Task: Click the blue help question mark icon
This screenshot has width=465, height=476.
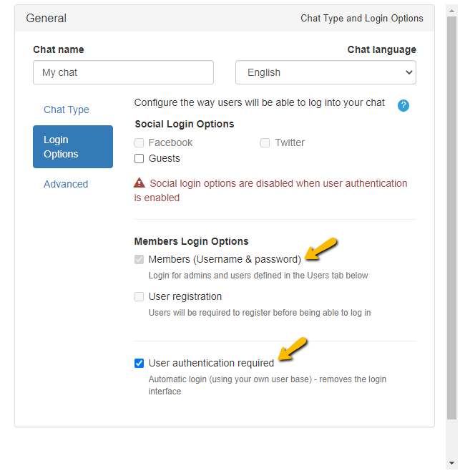Action: pos(403,105)
